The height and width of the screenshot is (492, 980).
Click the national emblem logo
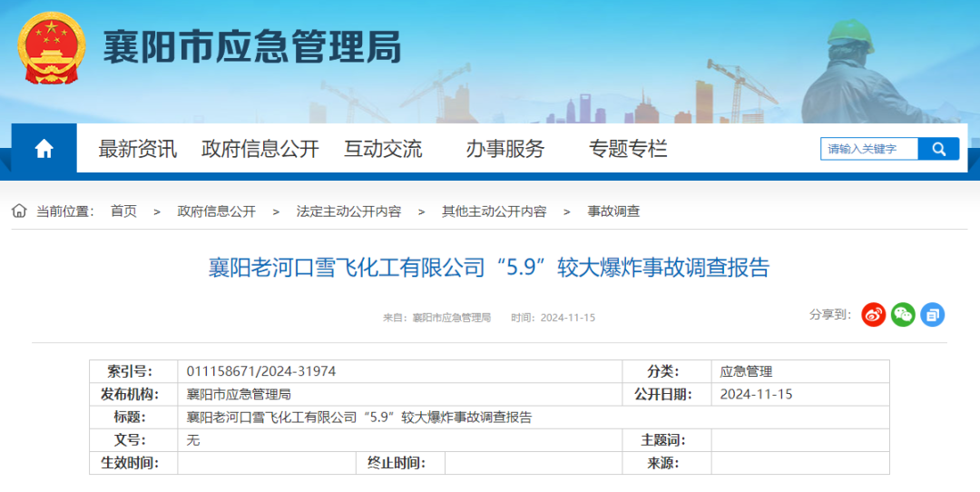[x=51, y=47]
